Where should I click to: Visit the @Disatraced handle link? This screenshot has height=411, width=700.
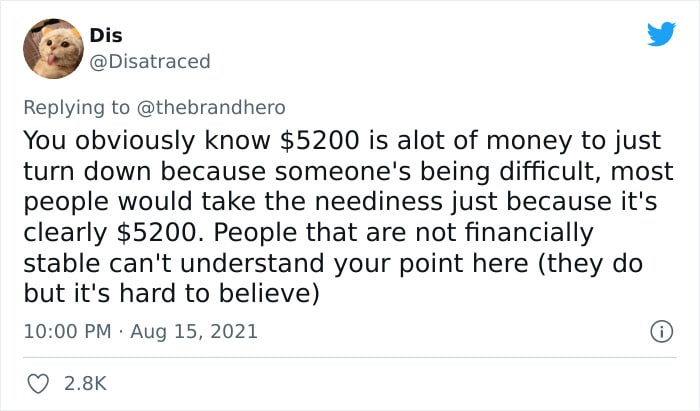coord(150,61)
